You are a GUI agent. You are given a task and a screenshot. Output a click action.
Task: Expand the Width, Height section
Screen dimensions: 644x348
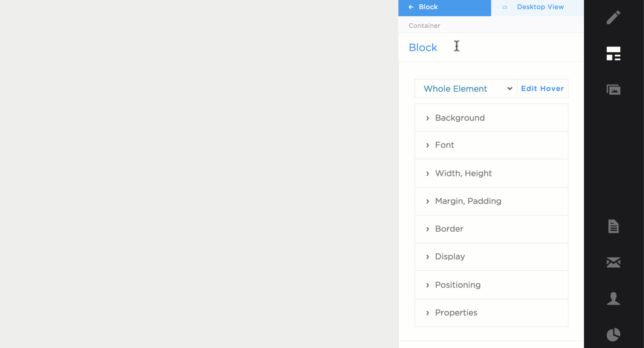pyautogui.click(x=463, y=173)
